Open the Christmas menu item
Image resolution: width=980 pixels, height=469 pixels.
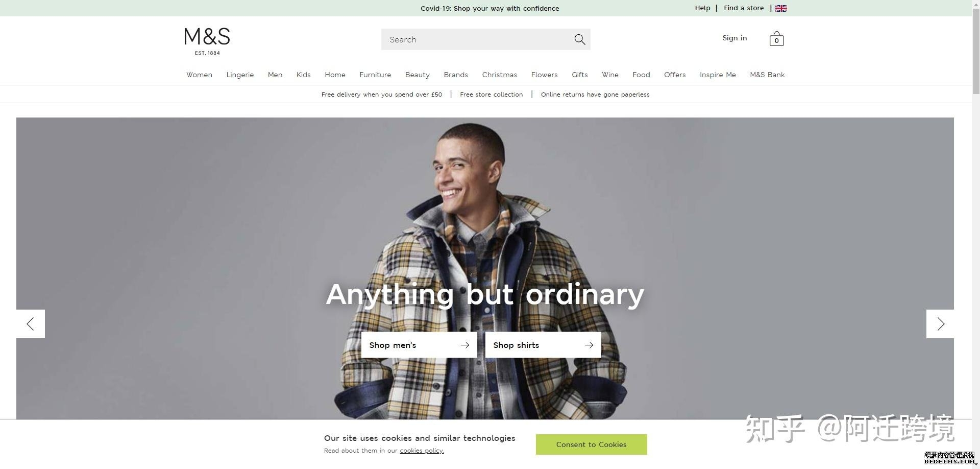click(499, 75)
